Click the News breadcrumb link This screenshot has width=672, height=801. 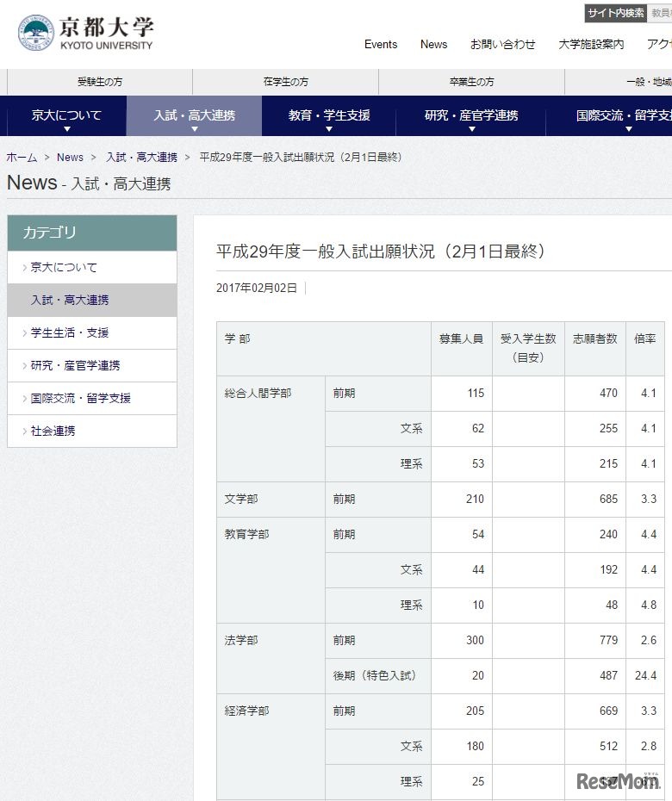[x=70, y=158]
